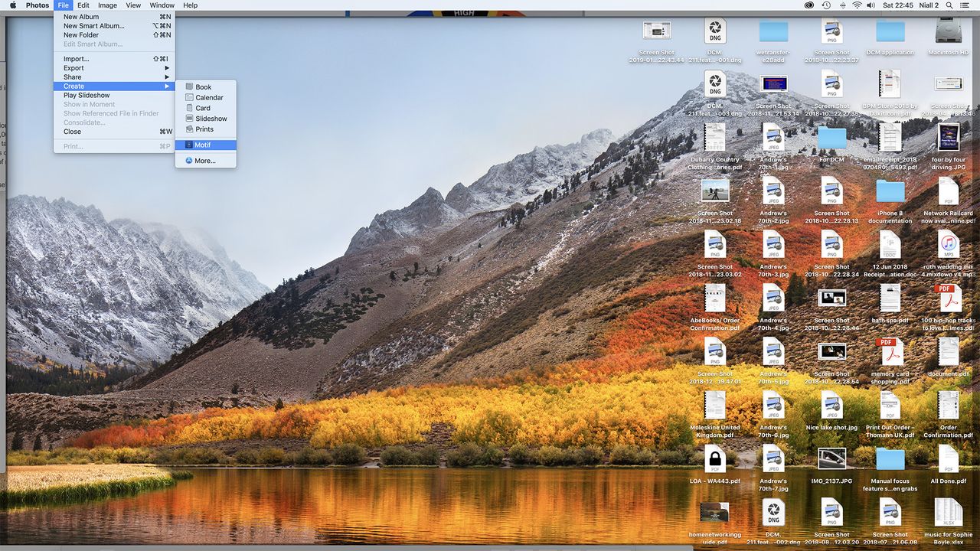This screenshot has height=551, width=980.
Task: Select BPM Store 2018 by DJkit.com.pdf
Action: point(890,84)
